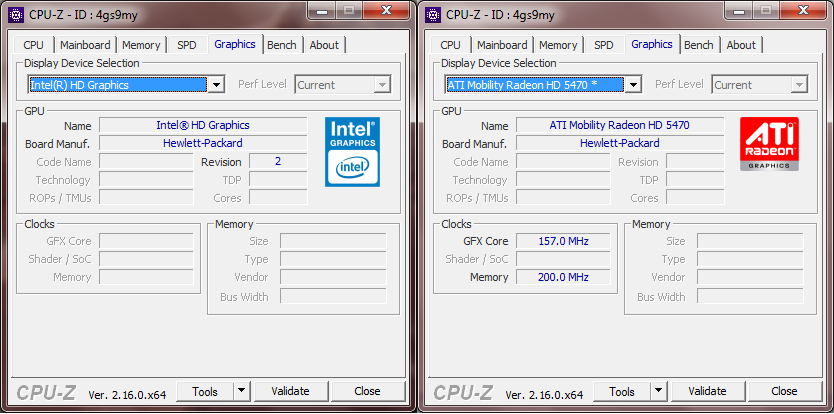Select Graphics tab in left window

pyautogui.click(x=235, y=44)
